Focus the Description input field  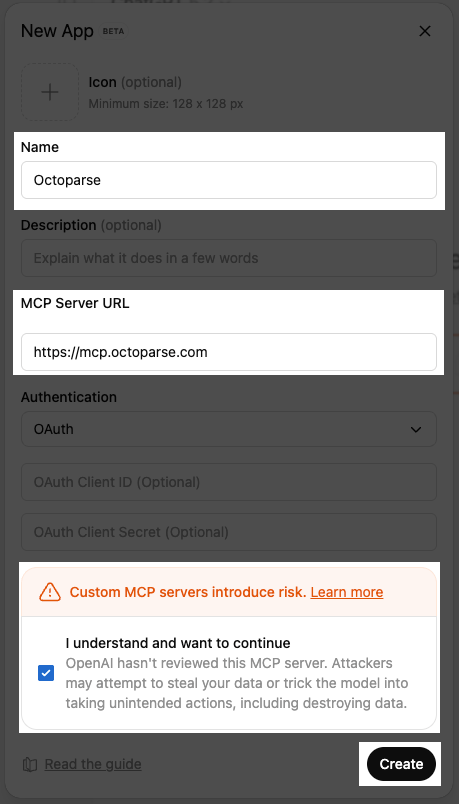coord(229,258)
